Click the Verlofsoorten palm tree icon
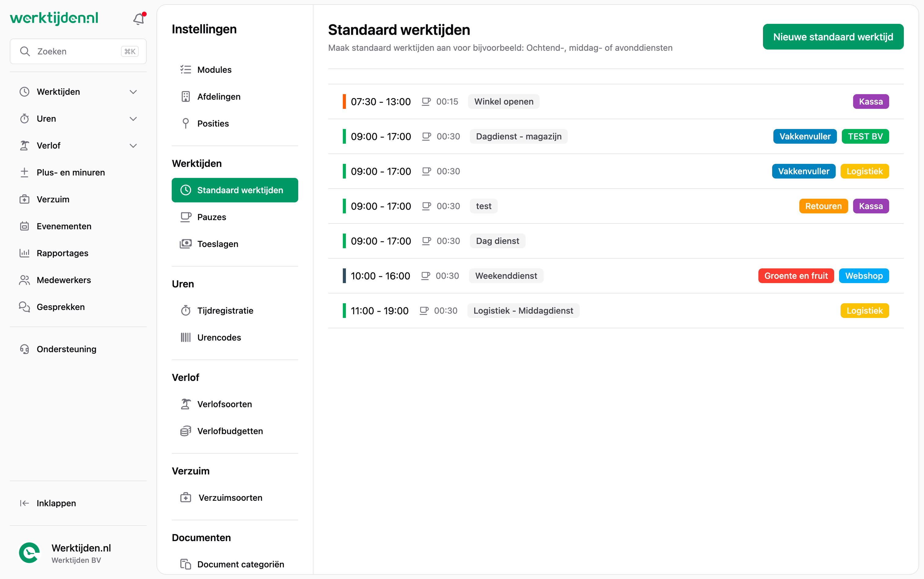This screenshot has height=579, width=924. pos(186,404)
